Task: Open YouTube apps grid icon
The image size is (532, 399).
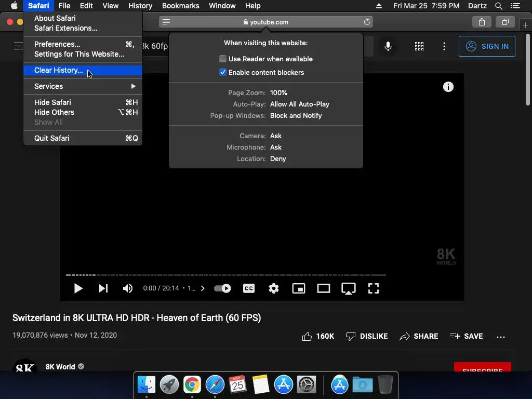Action: [x=419, y=46]
